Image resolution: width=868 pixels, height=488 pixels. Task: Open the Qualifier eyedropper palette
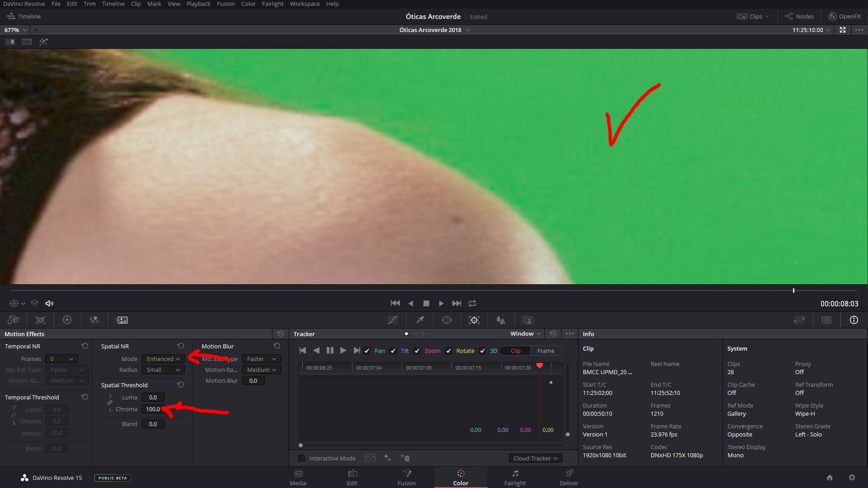pyautogui.click(x=420, y=320)
